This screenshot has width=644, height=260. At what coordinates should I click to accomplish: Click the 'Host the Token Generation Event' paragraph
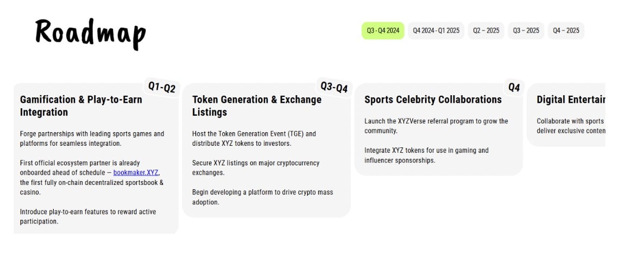click(x=254, y=139)
